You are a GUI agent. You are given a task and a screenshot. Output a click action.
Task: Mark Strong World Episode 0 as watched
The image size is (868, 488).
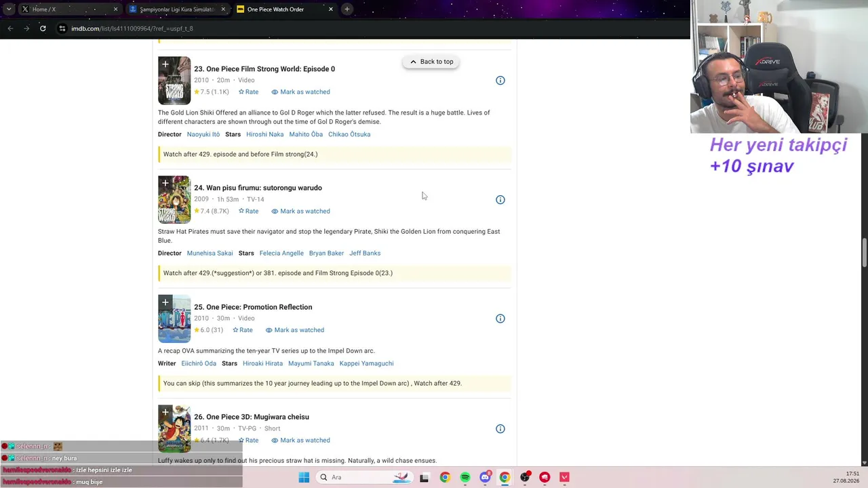click(x=300, y=91)
